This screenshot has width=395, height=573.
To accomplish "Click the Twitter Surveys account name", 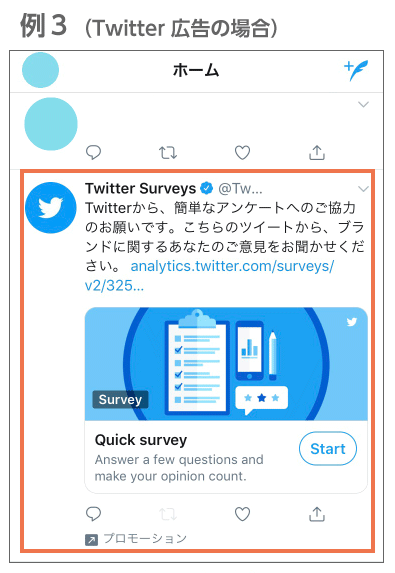I will 141,189.
